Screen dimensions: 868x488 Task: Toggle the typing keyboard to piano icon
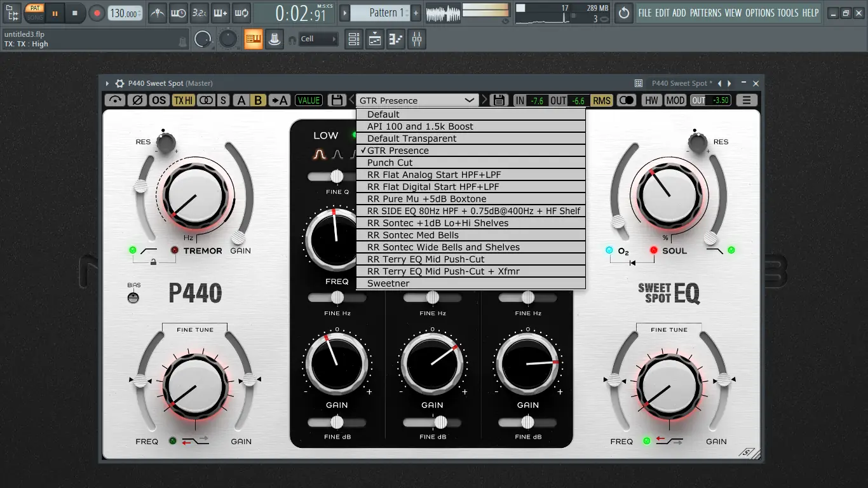(x=254, y=39)
